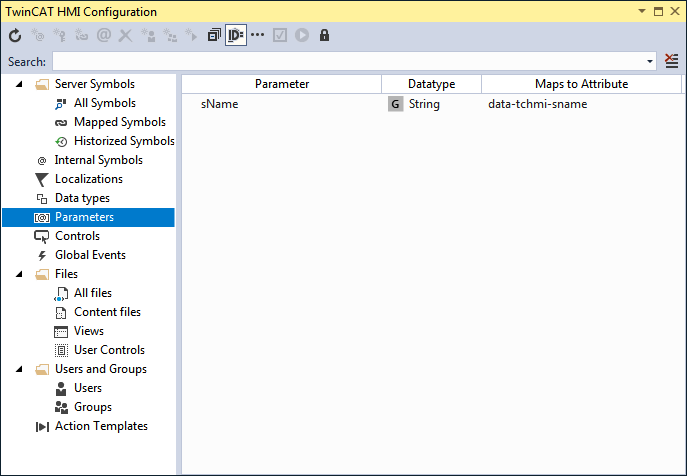Select Global Events tree item
The width and height of the screenshot is (687, 476).
(90, 255)
